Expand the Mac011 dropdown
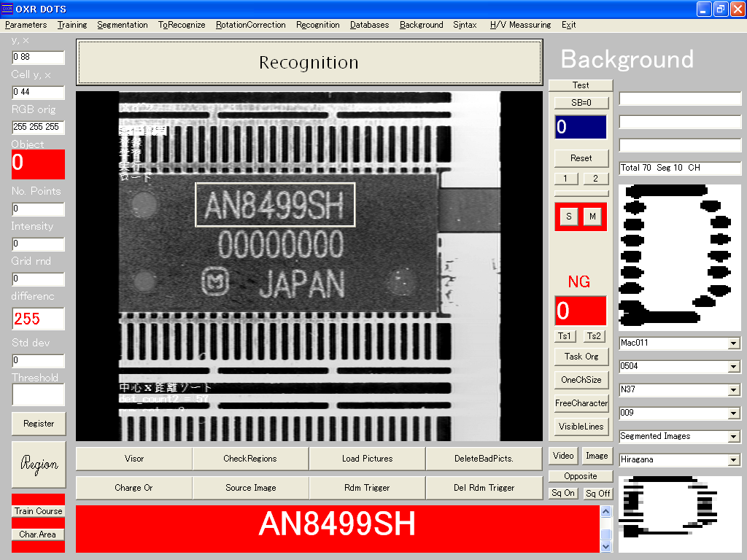Image resolution: width=747 pixels, height=560 pixels. coord(734,343)
